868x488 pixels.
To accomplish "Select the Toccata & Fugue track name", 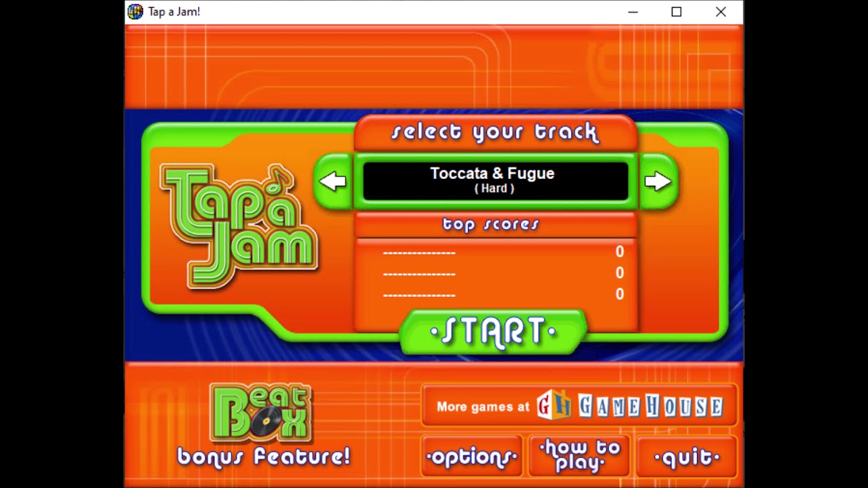I will 492,174.
